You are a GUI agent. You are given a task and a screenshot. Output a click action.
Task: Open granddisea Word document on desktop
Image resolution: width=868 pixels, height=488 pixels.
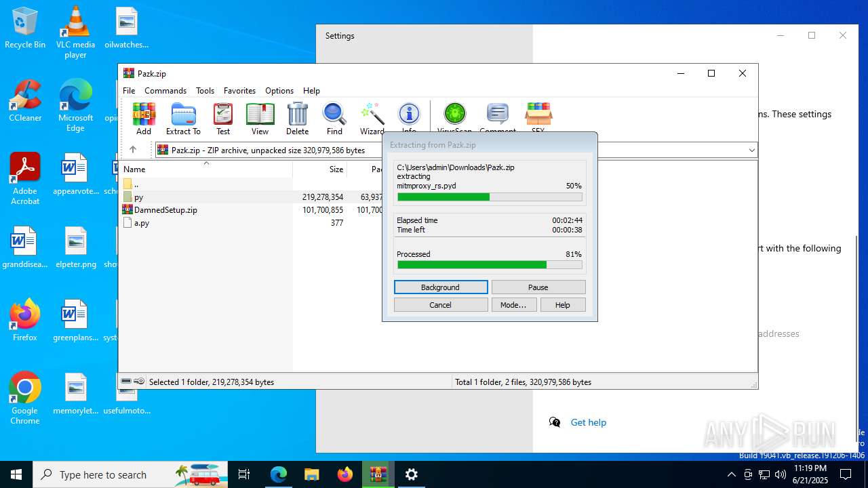click(25, 247)
